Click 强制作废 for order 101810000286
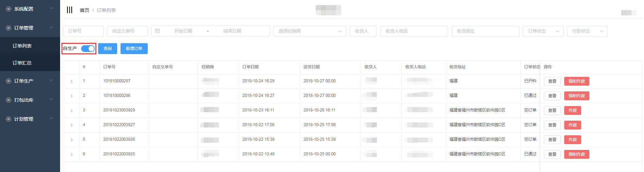This screenshot has height=172, width=644. pyautogui.click(x=576, y=96)
